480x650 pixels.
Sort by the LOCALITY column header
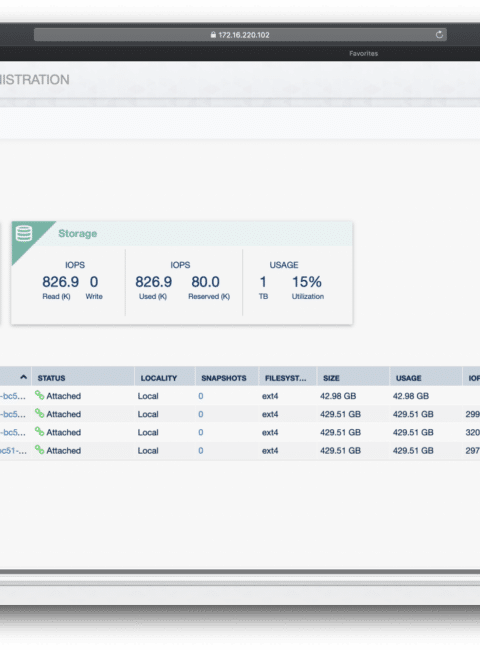pyautogui.click(x=158, y=378)
